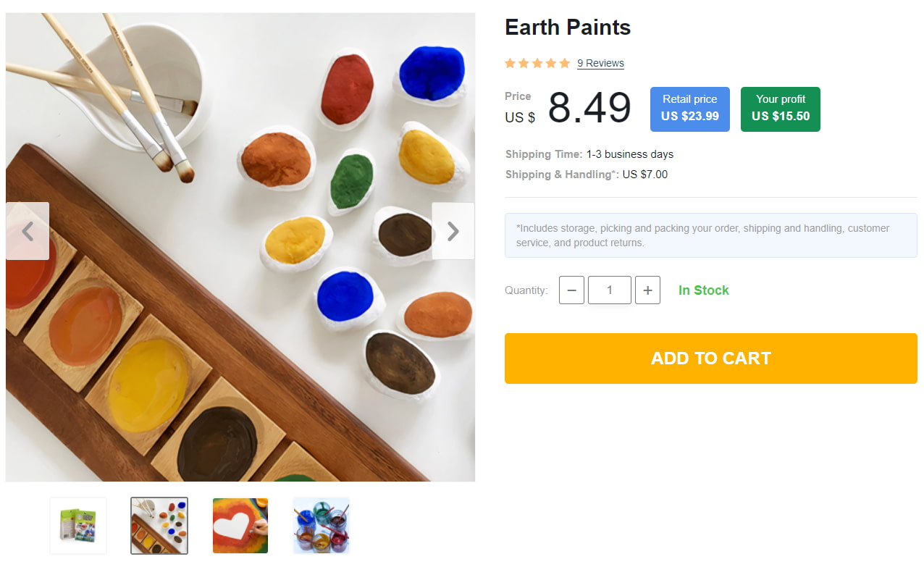The image size is (924, 575).
Task: Click the middle star of the review rating
Action: pos(538,63)
